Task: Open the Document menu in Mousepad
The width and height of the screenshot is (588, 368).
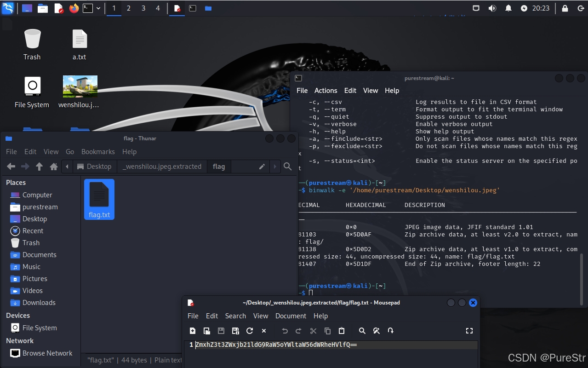Action: tap(291, 316)
